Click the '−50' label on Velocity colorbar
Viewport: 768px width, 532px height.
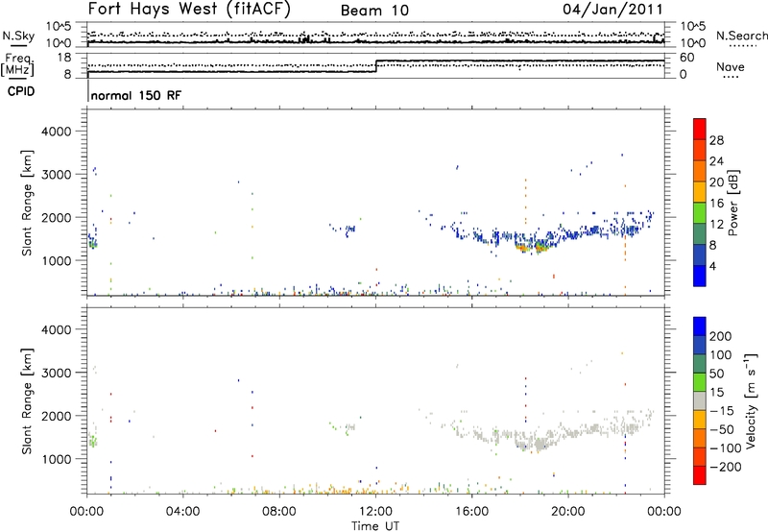722,429
